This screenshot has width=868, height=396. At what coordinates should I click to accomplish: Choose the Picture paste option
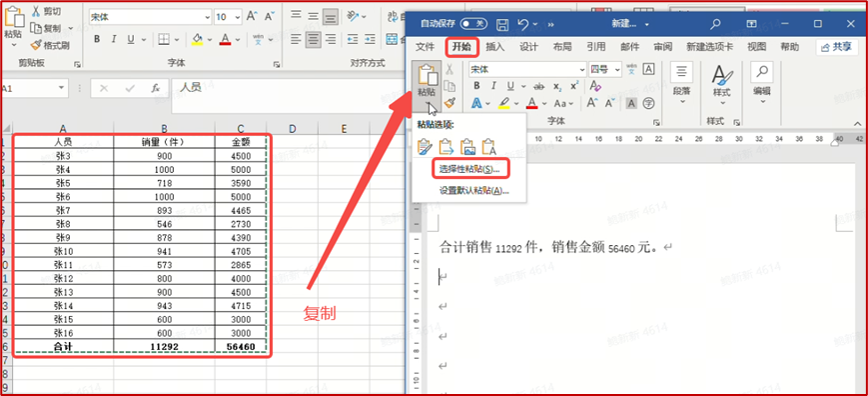[467, 146]
